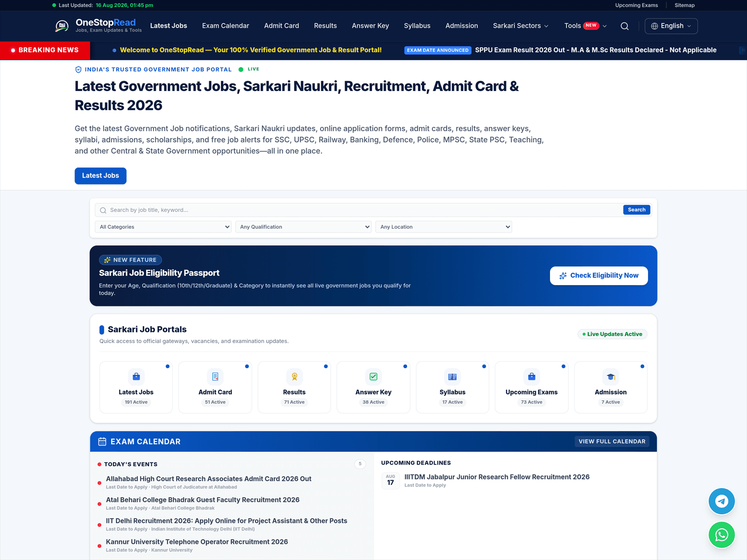This screenshot has height=560, width=747.
Task: Click the Today's Events count badge
Action: [360, 464]
